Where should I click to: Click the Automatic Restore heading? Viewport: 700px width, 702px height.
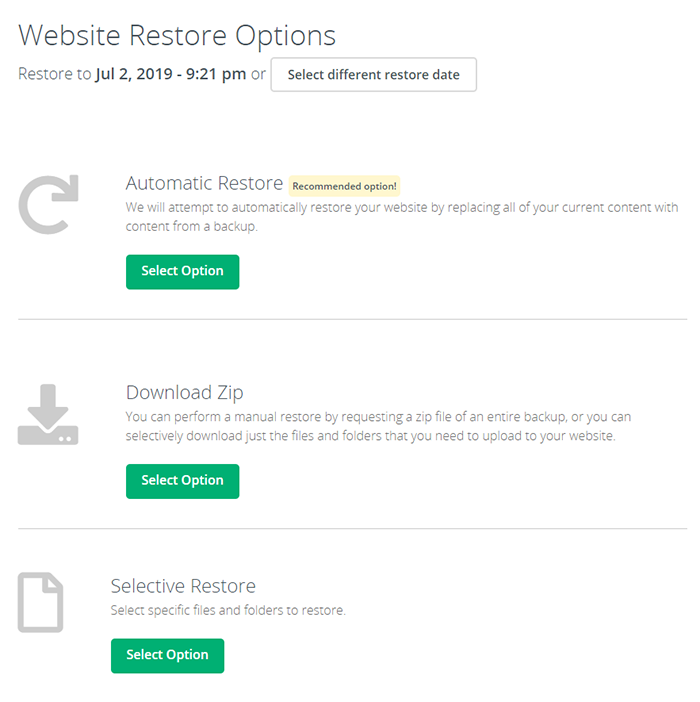click(x=204, y=184)
